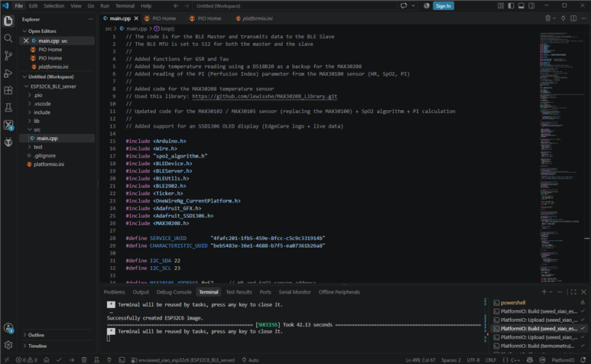591x364 pixels.
Task: Click the Split Editor icon in editor toolbar
Action: 573,18
